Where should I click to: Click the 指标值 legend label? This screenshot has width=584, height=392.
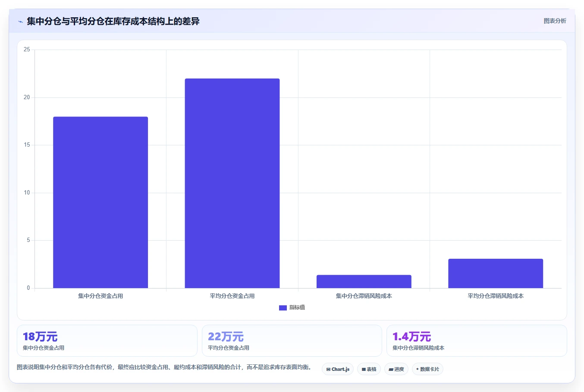pyautogui.click(x=297, y=307)
